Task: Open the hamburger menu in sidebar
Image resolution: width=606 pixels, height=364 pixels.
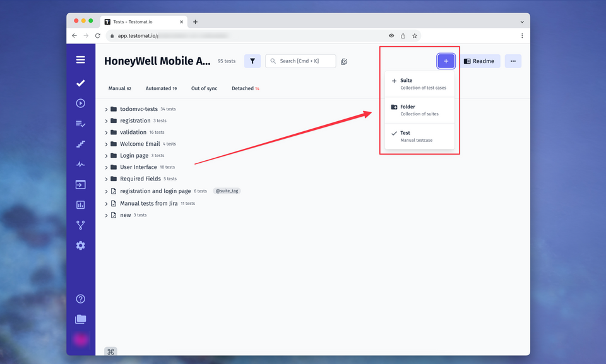Action: coord(80,59)
